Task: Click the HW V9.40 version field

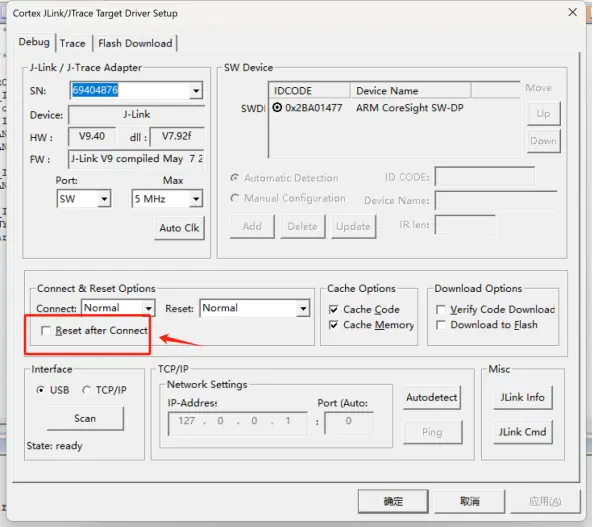Action: 92,136
